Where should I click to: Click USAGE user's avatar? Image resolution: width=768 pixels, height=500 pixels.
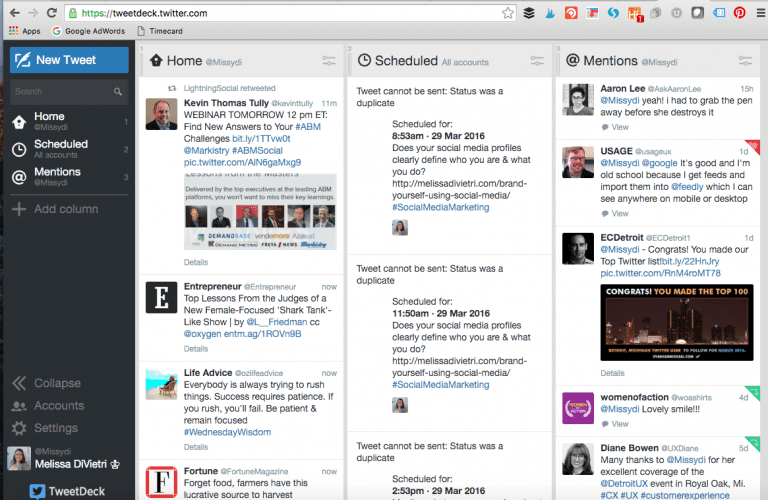(578, 162)
